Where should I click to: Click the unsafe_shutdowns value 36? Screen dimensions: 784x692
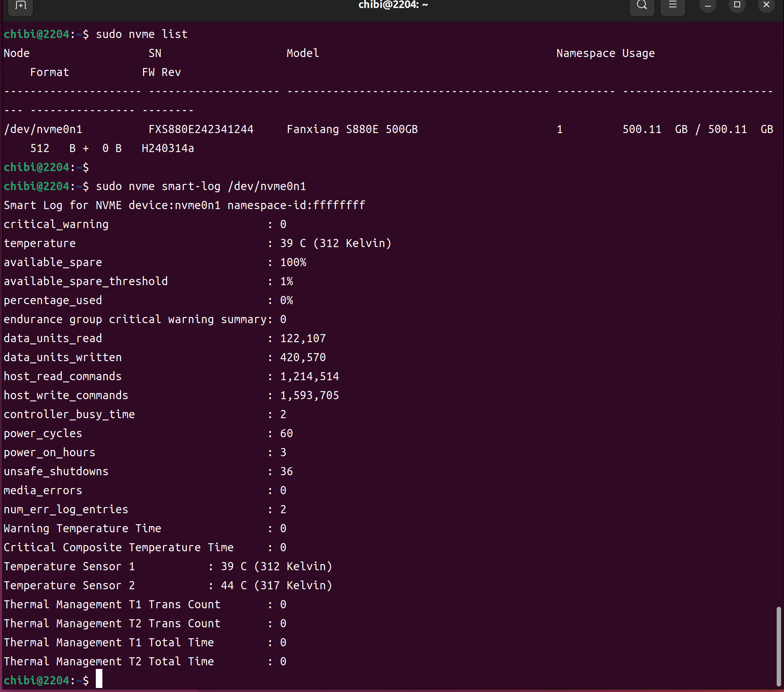point(287,472)
